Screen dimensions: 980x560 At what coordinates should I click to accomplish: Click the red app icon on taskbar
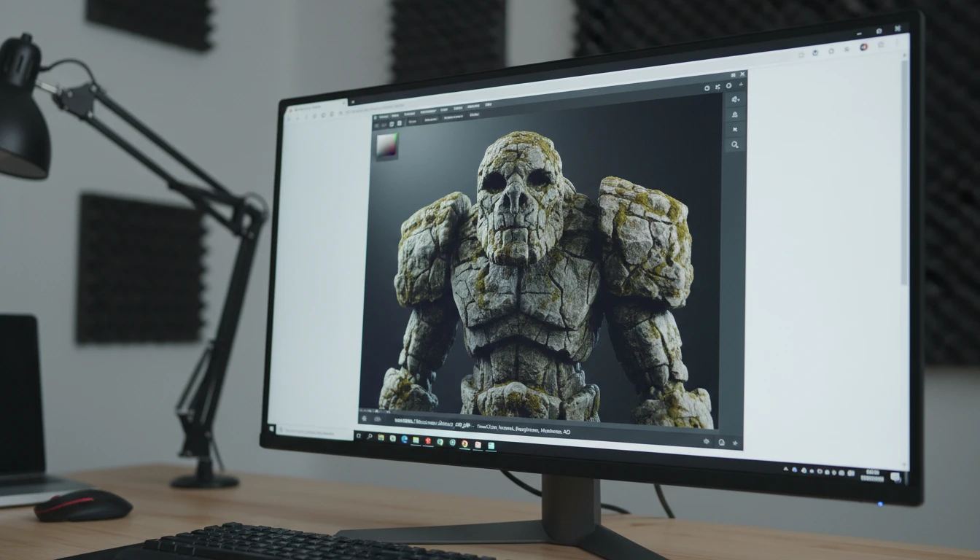(x=428, y=440)
